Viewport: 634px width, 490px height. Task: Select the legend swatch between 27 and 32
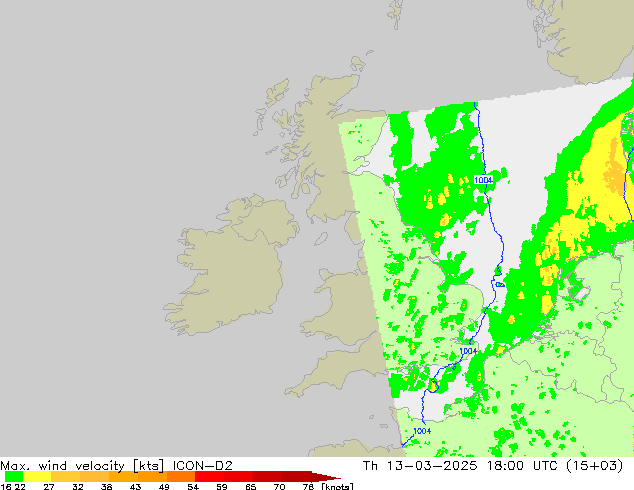pos(66,477)
